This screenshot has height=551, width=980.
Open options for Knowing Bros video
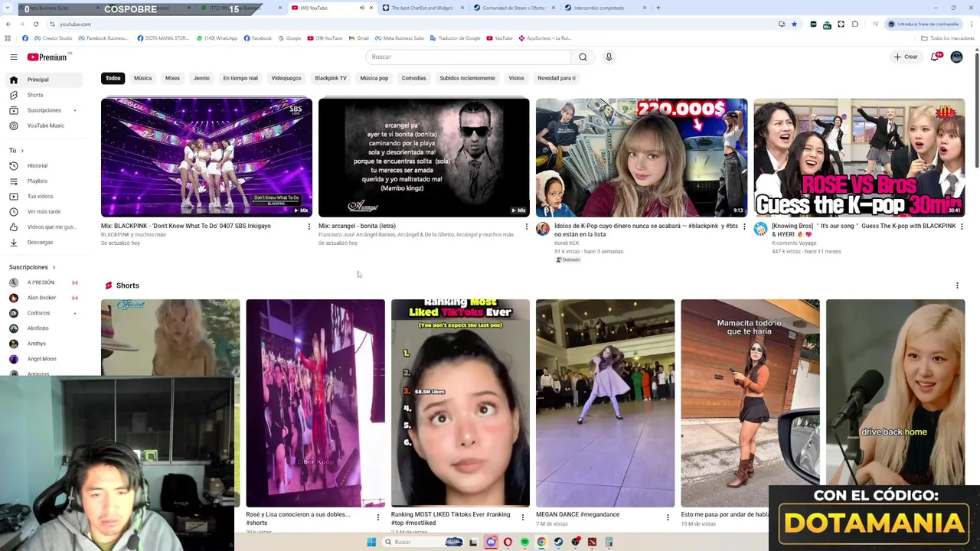[962, 227]
